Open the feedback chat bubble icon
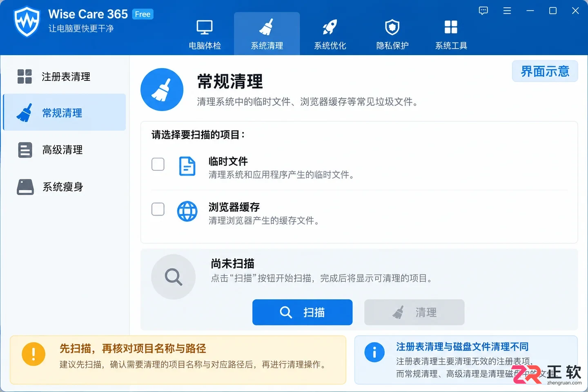The height and width of the screenshot is (392, 588). tap(483, 11)
